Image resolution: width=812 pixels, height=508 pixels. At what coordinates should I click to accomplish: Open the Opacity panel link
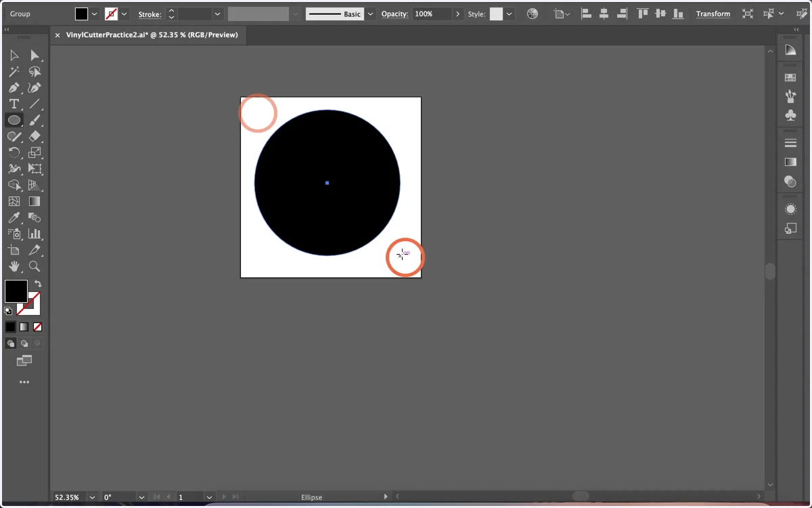[x=394, y=14]
